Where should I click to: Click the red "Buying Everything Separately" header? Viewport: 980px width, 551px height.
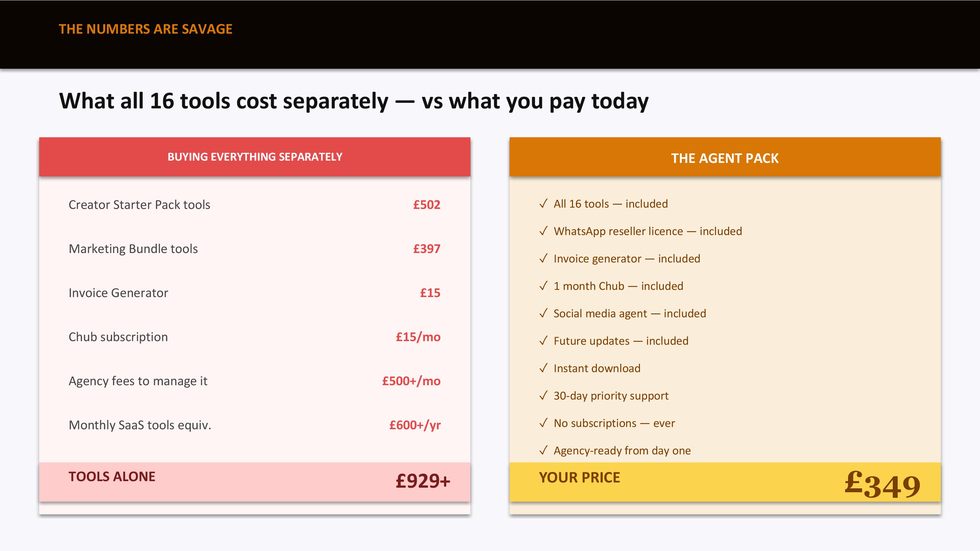point(255,157)
